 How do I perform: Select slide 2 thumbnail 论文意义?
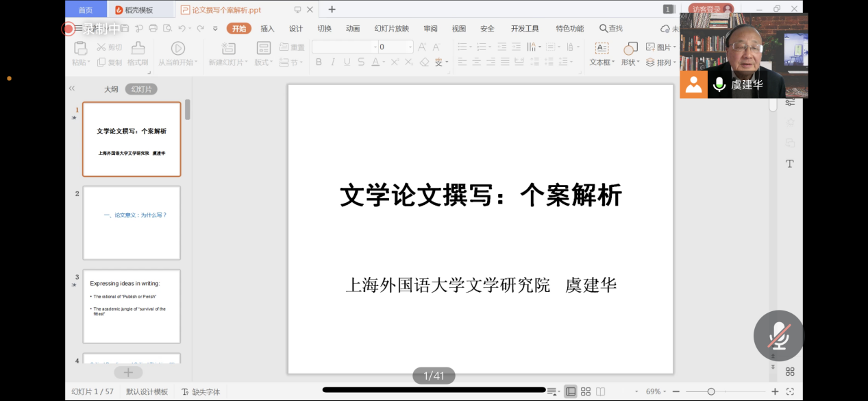point(132,223)
